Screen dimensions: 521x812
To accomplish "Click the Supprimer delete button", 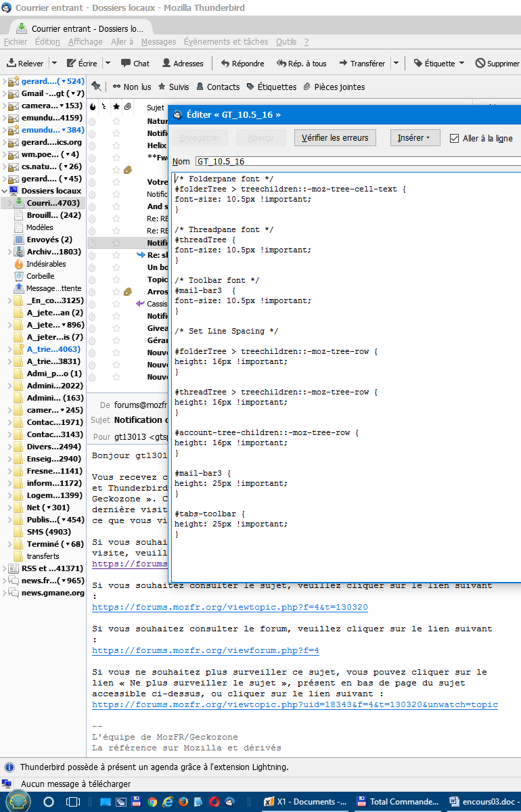I will coord(497,63).
